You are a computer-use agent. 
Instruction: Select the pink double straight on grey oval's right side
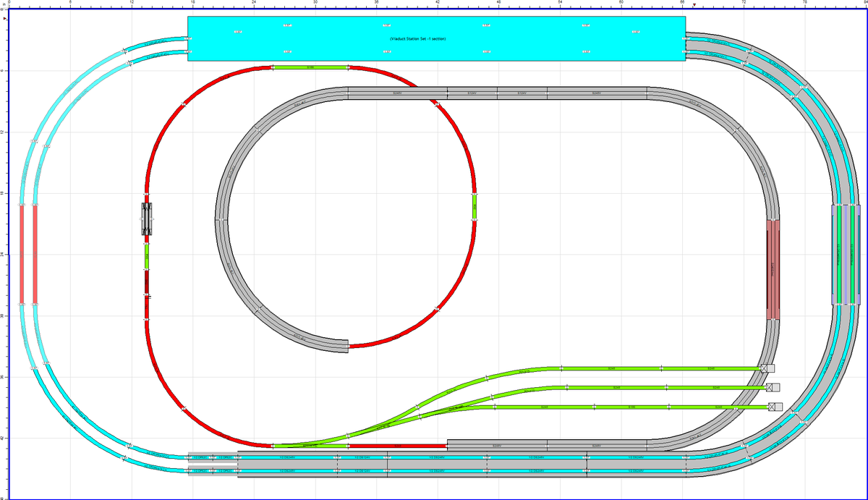click(x=773, y=270)
